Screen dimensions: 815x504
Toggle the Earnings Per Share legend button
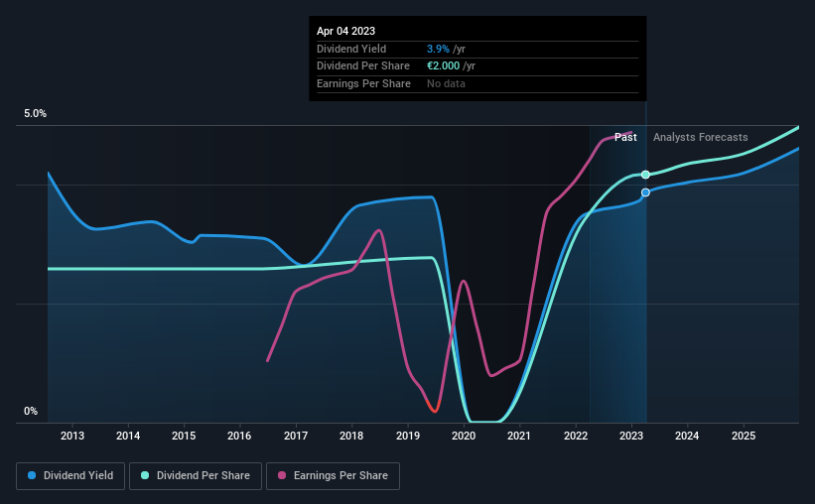pyautogui.click(x=333, y=476)
